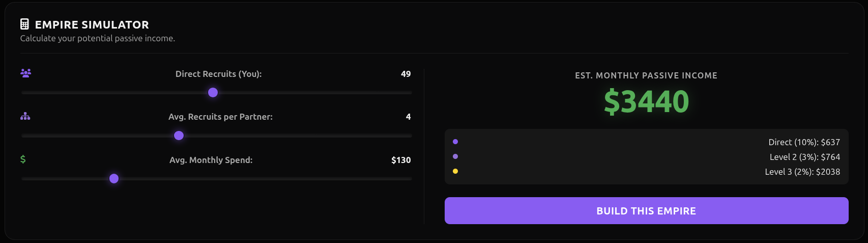This screenshot has width=868, height=243.
Task: Click the yellow dot beside Level 3 (2%)
Action: click(455, 171)
